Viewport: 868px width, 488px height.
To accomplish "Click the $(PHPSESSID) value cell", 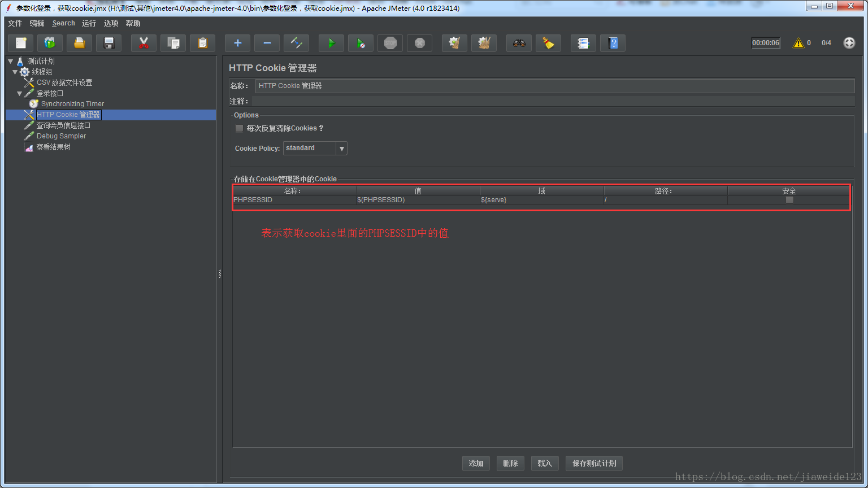I will click(x=418, y=200).
